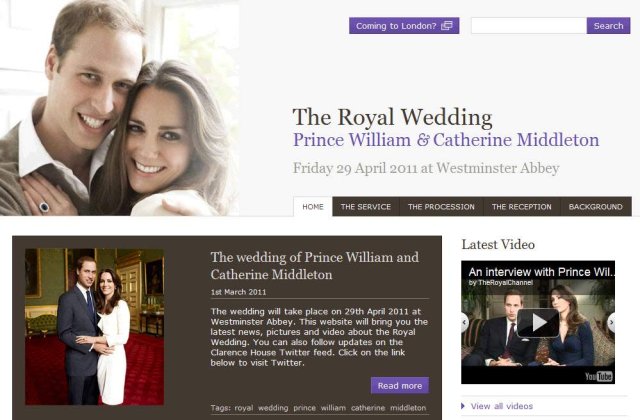Select the 'royal' tag
Screen dimensions: 640x420
244,408
